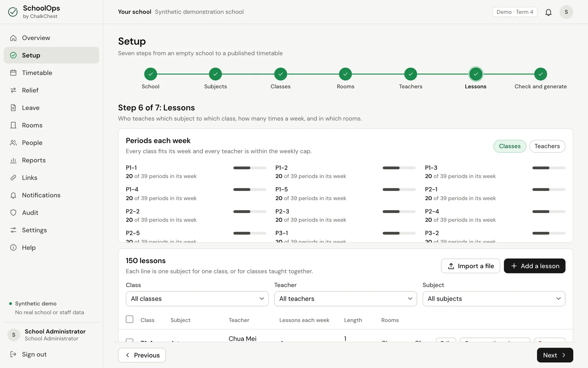Image resolution: width=588 pixels, height=368 pixels.
Task: Click the Leave document icon
Action: [x=13, y=108]
